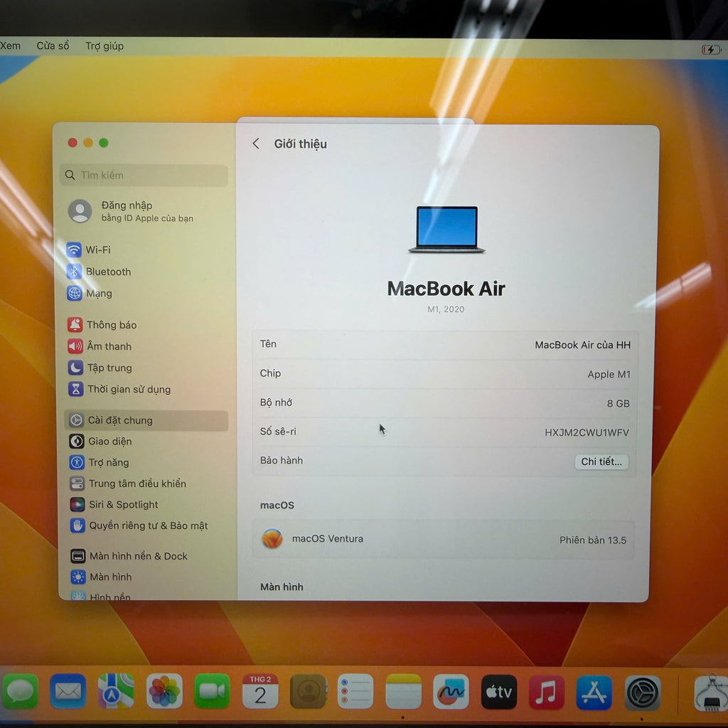The height and width of the screenshot is (728, 728).
Task: Open Wi-Fi settings in sidebar
Action: click(97, 250)
